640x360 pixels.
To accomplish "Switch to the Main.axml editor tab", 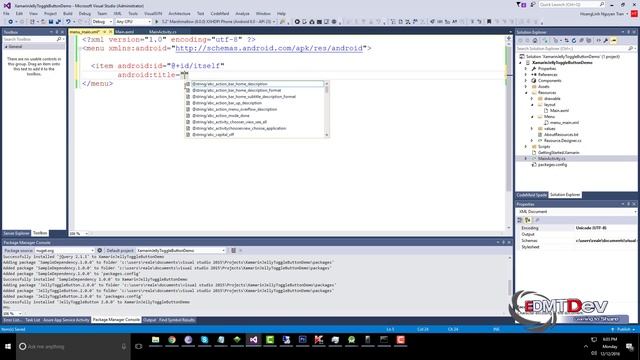I will (124, 32).
